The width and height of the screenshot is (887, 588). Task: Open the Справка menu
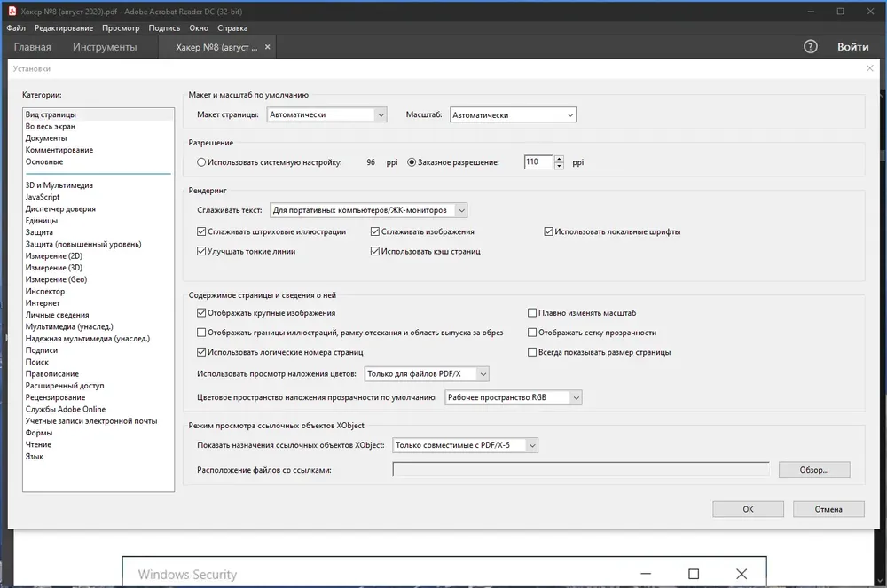point(232,27)
